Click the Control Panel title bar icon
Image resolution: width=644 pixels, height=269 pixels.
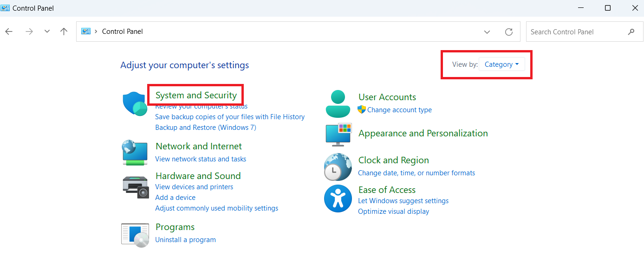tap(6, 8)
